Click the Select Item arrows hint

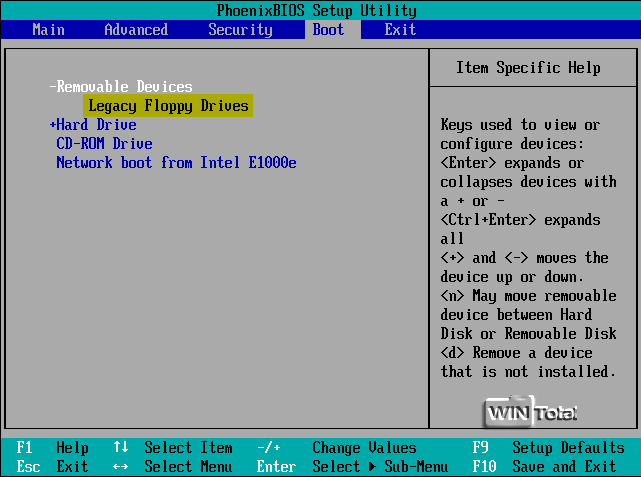pos(173,448)
